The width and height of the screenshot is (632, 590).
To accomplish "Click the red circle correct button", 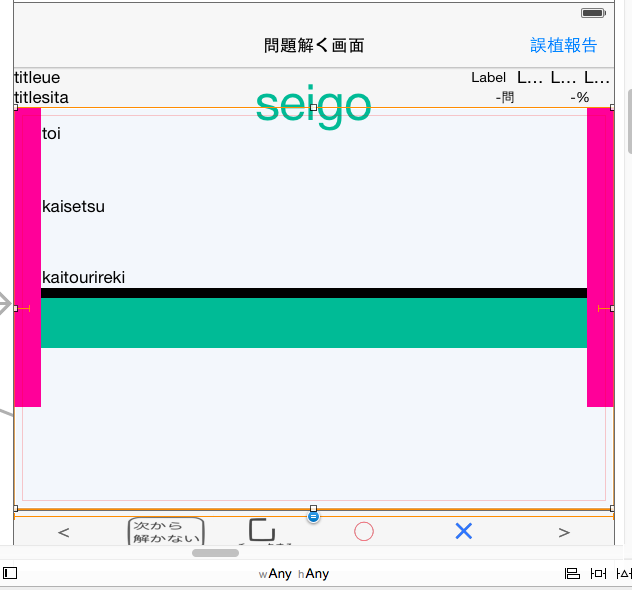I will pos(364,532).
